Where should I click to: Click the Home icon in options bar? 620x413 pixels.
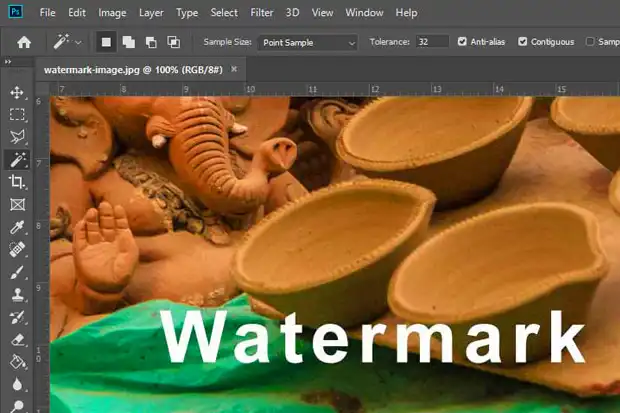(24, 42)
